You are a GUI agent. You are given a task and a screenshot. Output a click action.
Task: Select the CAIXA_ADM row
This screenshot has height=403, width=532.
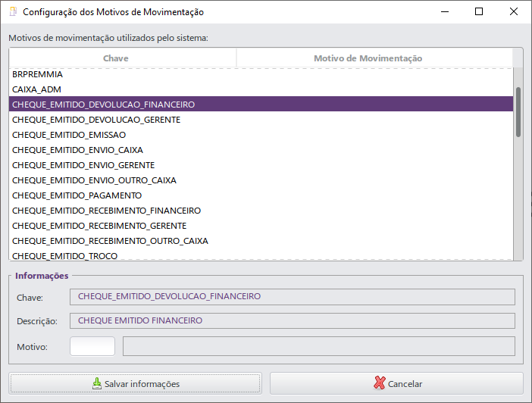click(261, 89)
